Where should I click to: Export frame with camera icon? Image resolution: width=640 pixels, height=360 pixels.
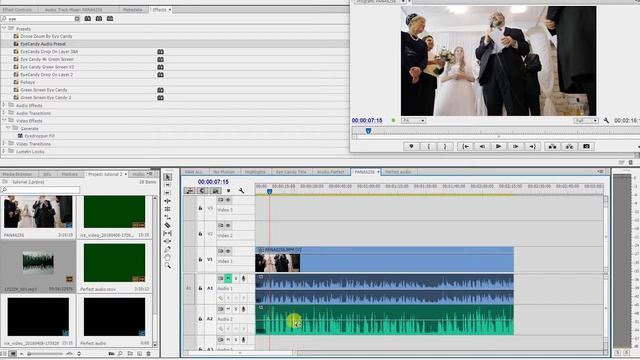[587, 147]
